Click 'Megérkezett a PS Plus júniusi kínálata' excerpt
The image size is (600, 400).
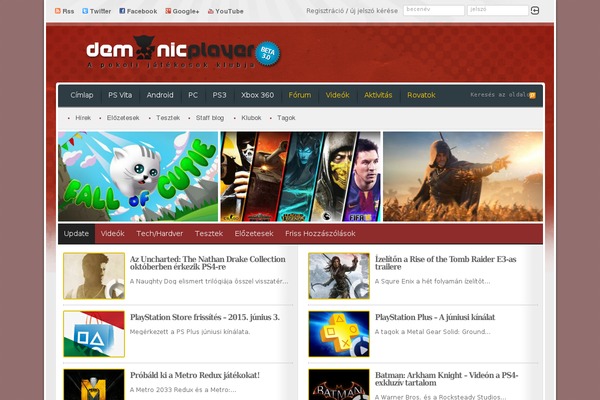tap(190, 332)
